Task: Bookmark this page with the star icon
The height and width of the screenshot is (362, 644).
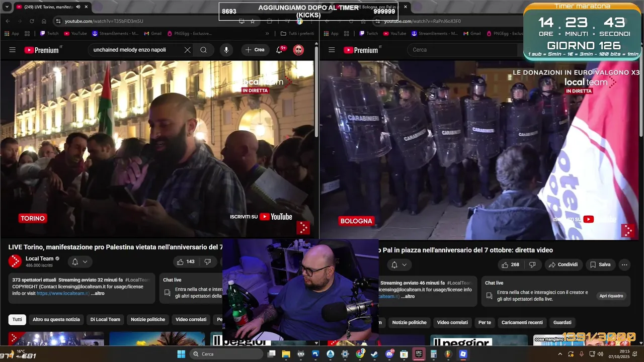Action: tap(253, 21)
